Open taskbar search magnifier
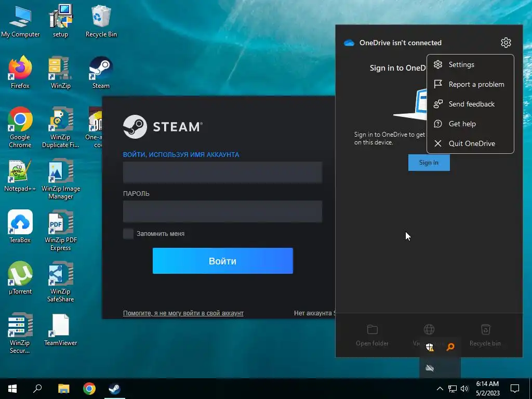Viewport: 532px width, 399px height. pyautogui.click(x=37, y=389)
